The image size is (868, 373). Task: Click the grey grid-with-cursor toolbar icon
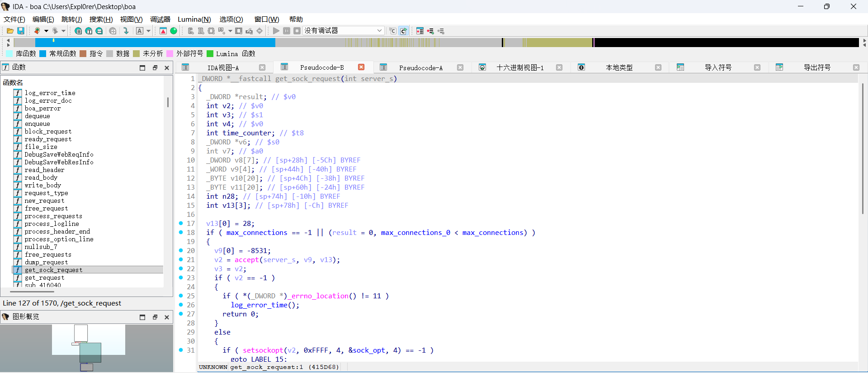pos(222,31)
